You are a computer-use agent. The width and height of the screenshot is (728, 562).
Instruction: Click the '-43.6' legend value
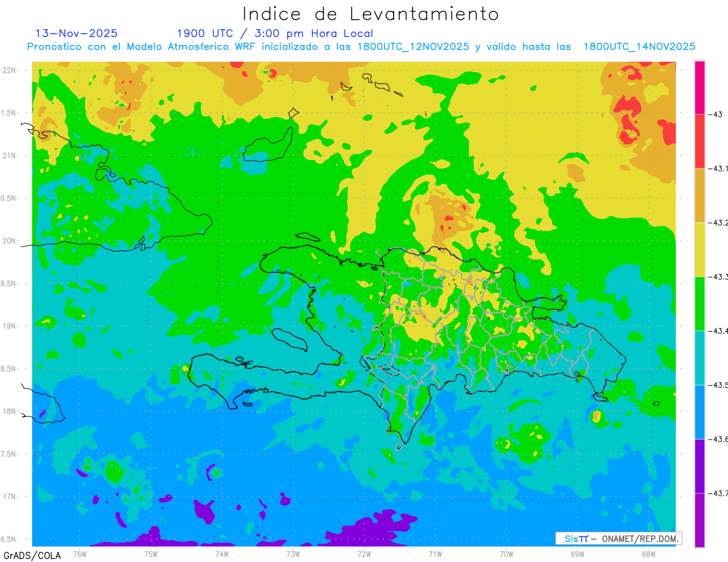tap(719, 439)
